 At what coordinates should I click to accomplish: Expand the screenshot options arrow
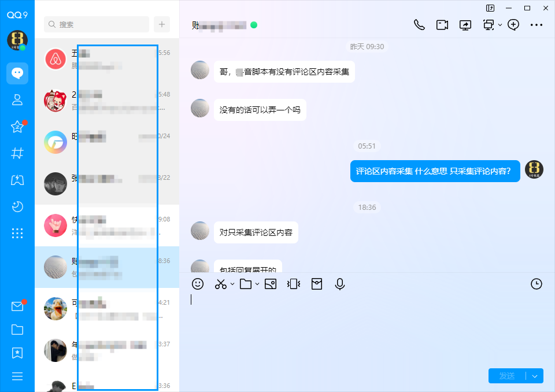[232, 284]
